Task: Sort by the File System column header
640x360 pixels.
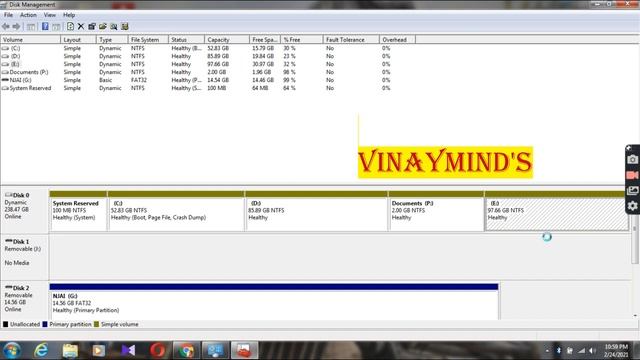Action: point(148,40)
